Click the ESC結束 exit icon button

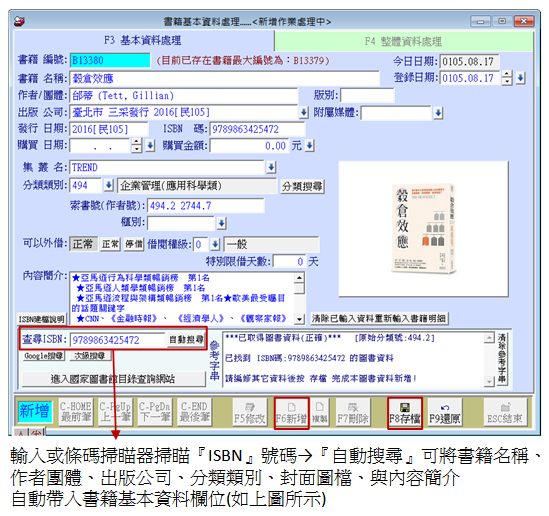(x=505, y=413)
